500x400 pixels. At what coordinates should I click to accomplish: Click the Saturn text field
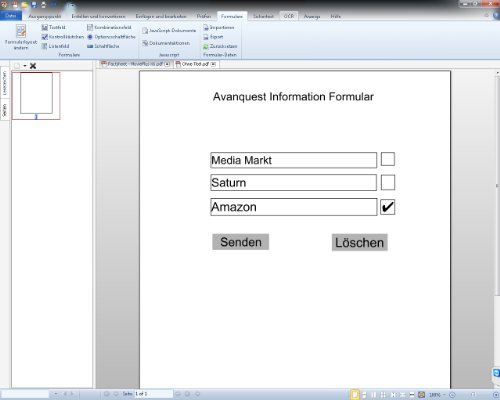coord(294,182)
